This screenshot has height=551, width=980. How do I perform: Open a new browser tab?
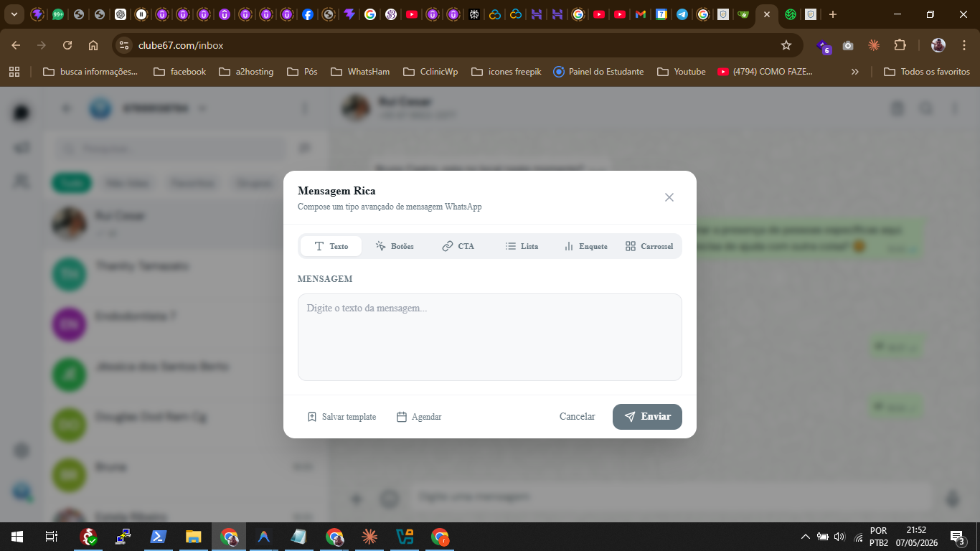[x=832, y=14]
